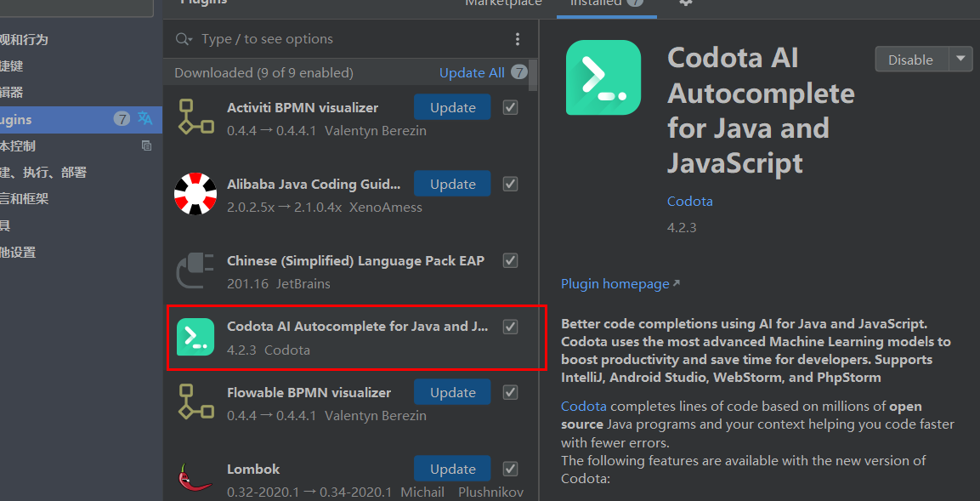This screenshot has width=980, height=501.
Task: Click the Codota plugin icon in list
Action: [195, 337]
